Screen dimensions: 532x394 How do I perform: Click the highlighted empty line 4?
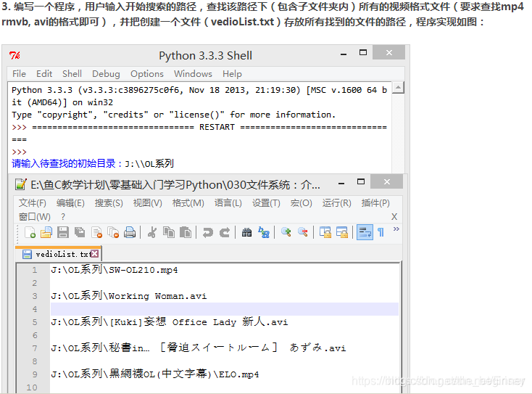(x=225, y=309)
